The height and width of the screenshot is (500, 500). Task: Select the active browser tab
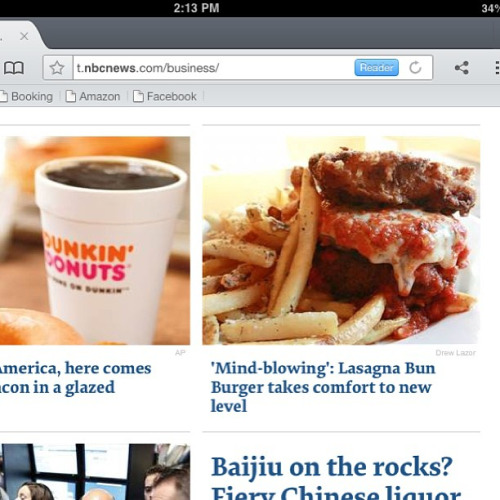click(20, 35)
